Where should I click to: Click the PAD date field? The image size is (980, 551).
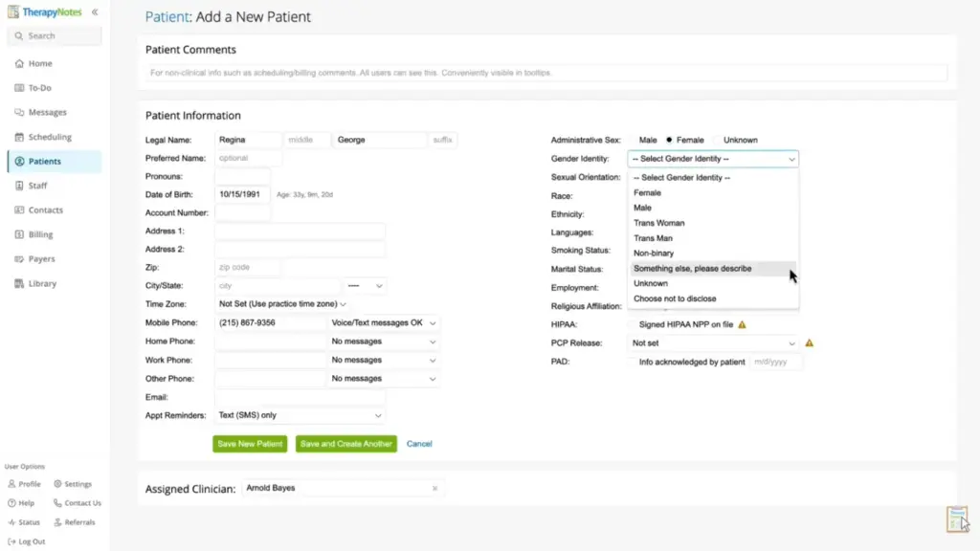point(776,362)
